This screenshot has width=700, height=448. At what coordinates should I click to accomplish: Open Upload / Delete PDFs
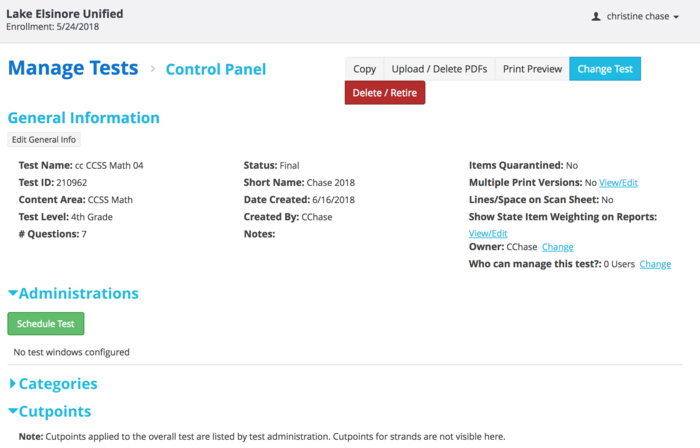(439, 69)
